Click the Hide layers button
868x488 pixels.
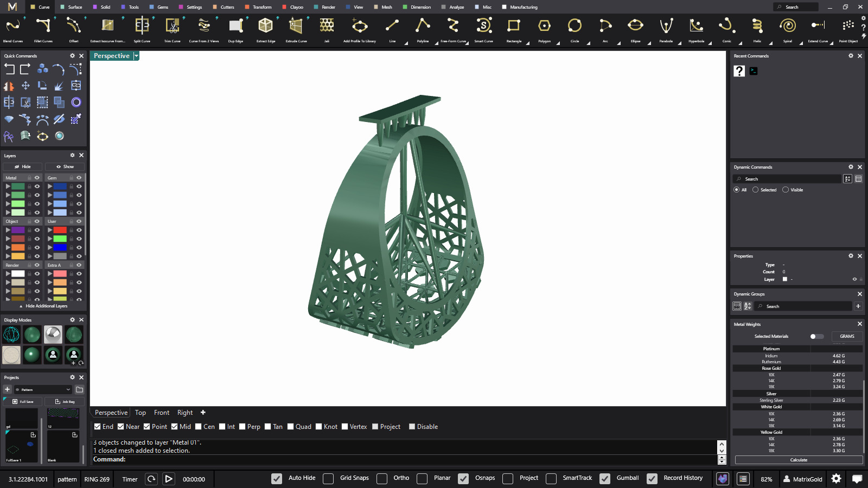(x=23, y=166)
